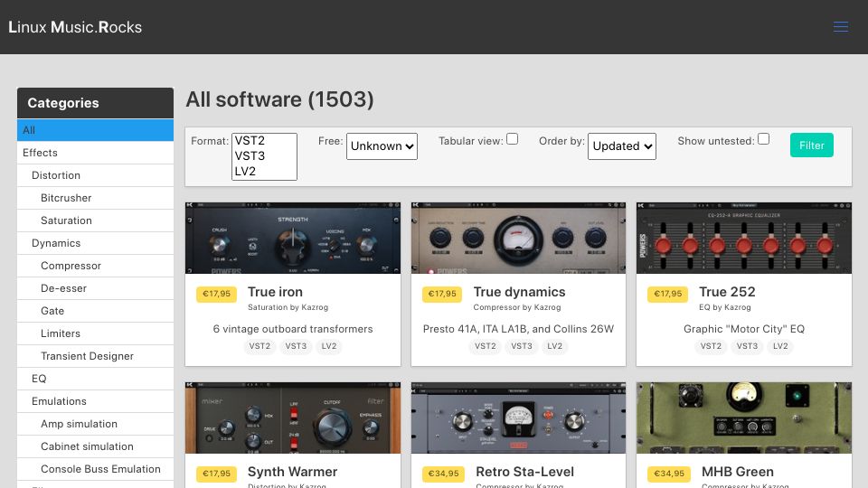Click the Synth Warmer €17,95 price tag
868x488 pixels.
point(216,474)
